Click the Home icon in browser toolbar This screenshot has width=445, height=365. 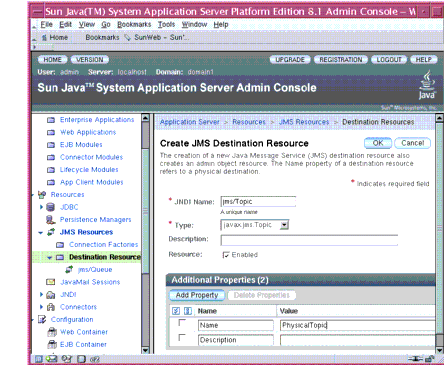44,38
